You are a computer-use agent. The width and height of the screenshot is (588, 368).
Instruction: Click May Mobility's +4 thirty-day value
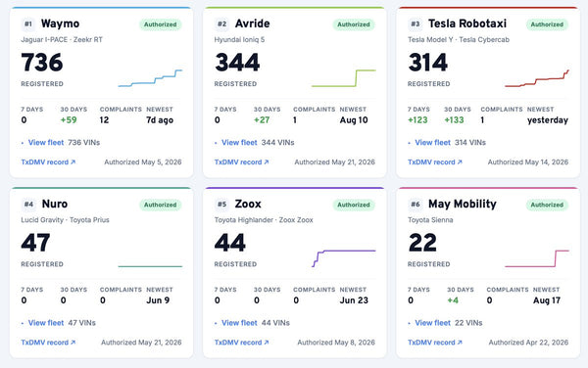(x=453, y=300)
